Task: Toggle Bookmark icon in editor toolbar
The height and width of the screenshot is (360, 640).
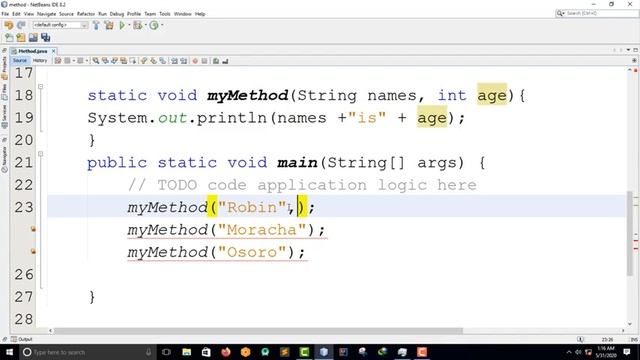Action: [162, 61]
